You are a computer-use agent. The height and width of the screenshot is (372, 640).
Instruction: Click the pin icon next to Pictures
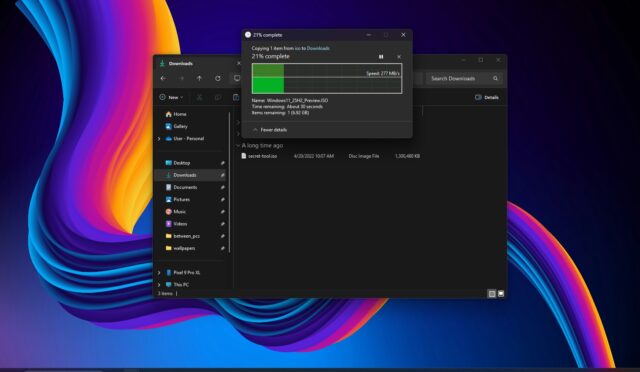coord(222,200)
